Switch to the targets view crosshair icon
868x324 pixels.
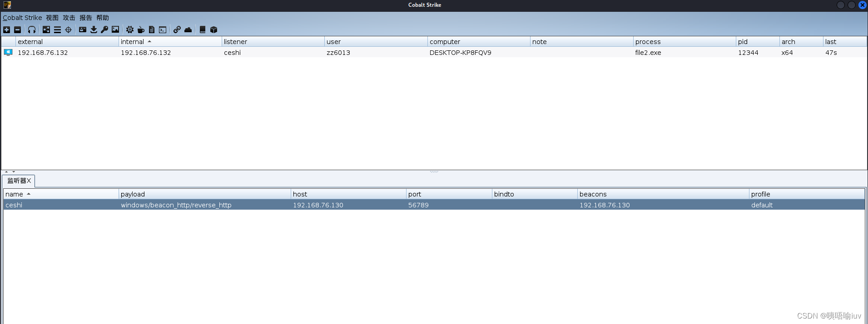pos(69,29)
